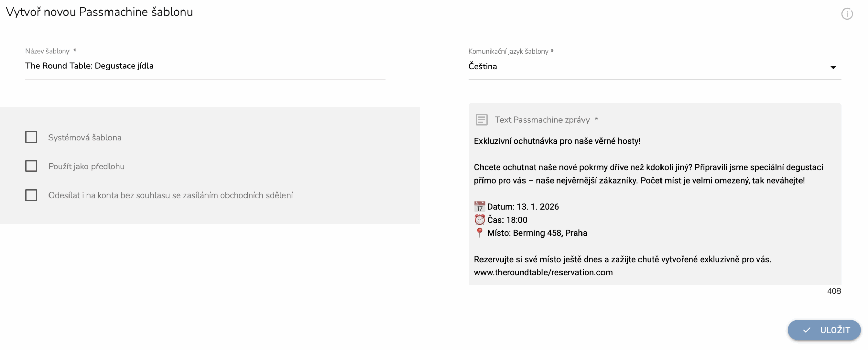
Task: Open the language dropdown arrow
Action: [x=833, y=67]
